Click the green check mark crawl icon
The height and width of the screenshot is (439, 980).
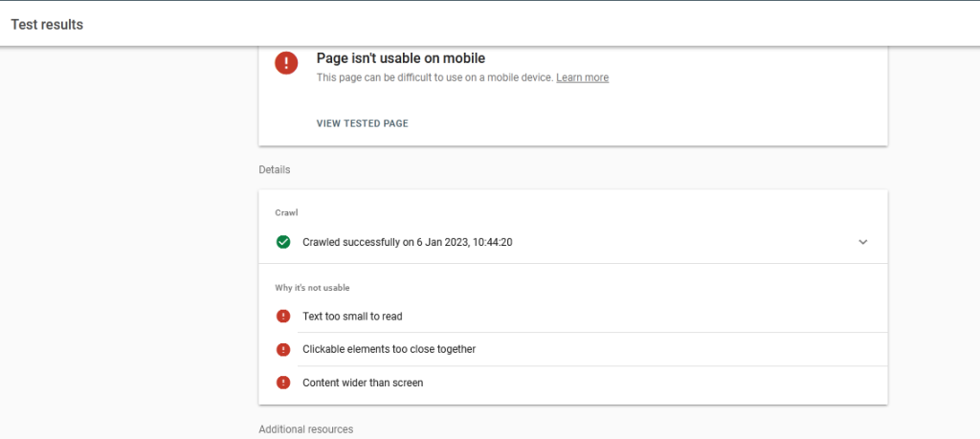coord(283,242)
